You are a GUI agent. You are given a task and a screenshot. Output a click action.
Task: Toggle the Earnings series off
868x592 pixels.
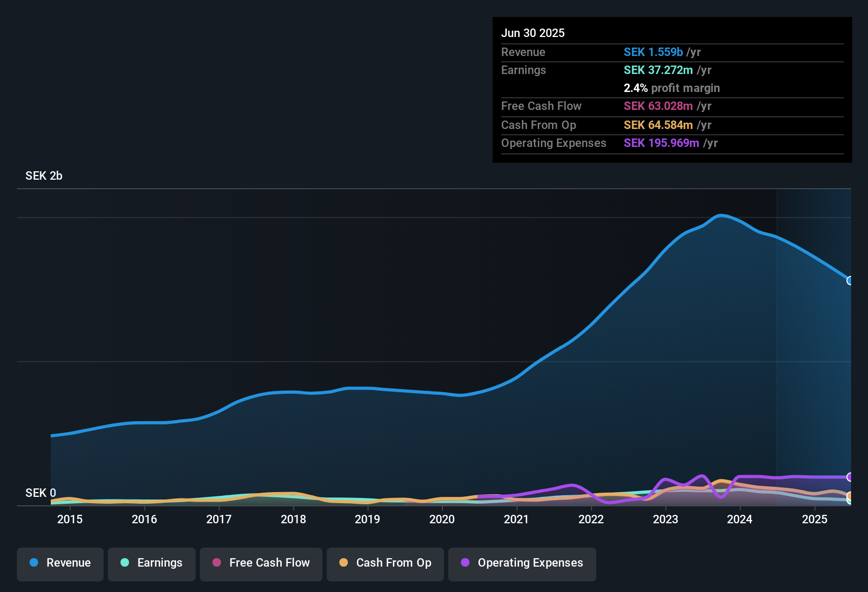click(152, 563)
